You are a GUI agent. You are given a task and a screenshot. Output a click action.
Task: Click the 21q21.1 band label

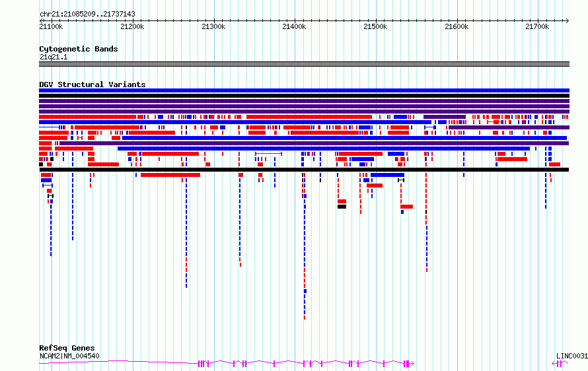(54, 57)
